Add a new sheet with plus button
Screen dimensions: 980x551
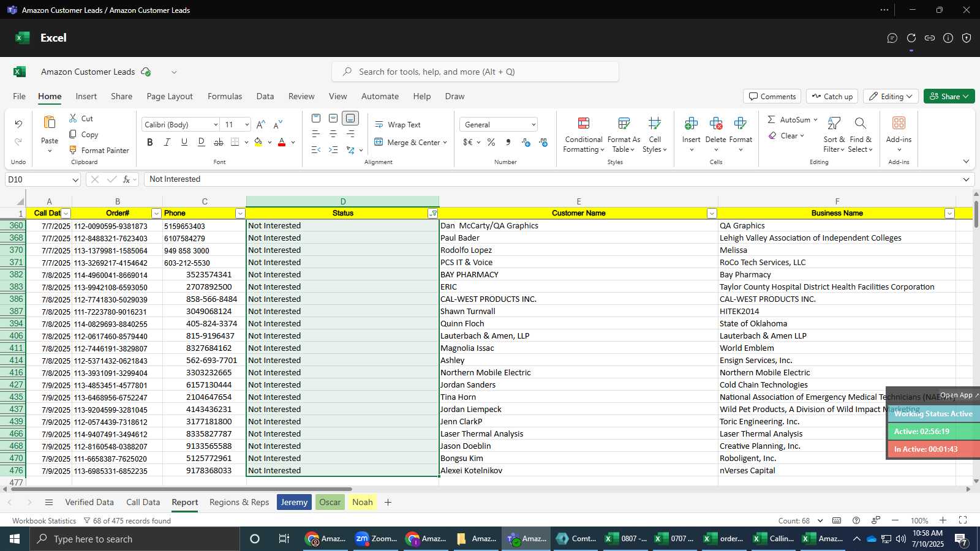point(388,502)
